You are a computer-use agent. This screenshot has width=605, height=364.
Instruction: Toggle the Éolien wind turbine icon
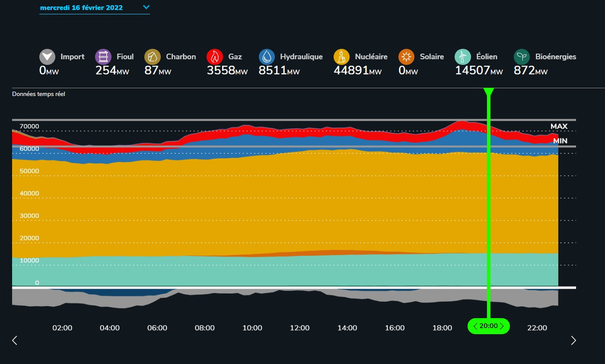(463, 57)
